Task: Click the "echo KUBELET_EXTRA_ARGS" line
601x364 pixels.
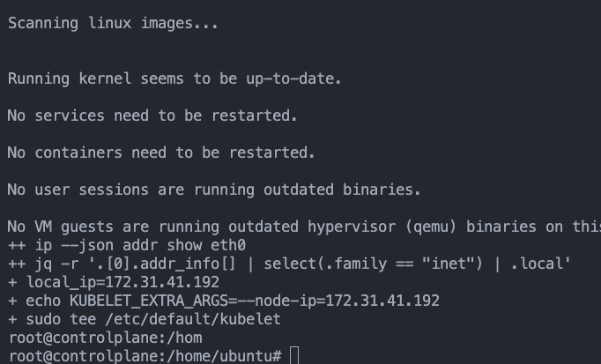Action: point(223,301)
